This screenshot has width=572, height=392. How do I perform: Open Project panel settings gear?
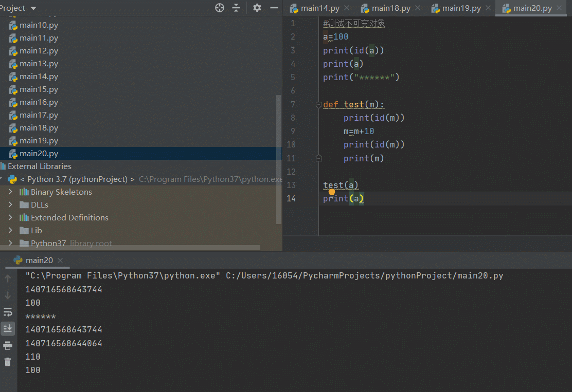[x=257, y=8]
